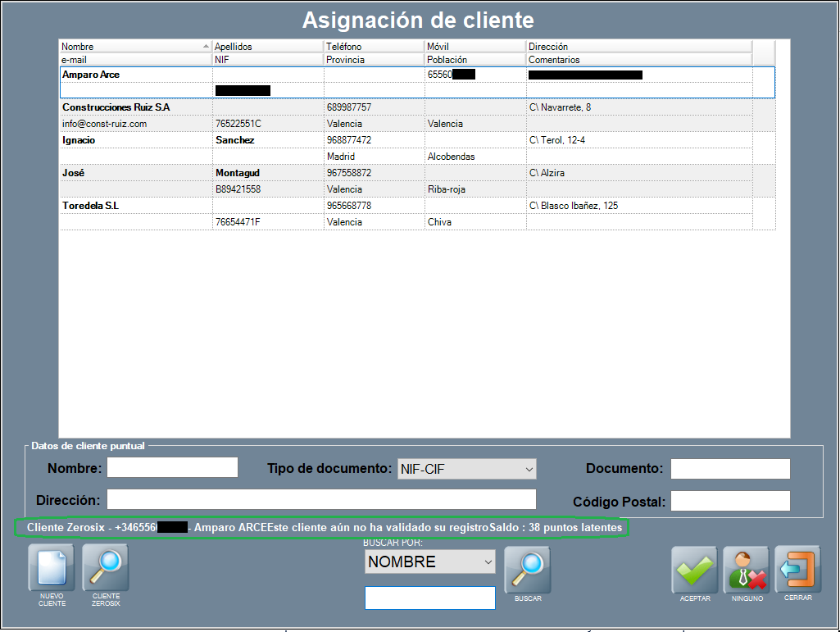The height and width of the screenshot is (632, 840).
Task: Open the Cliente Zerosix search icon
Action: pyautogui.click(x=106, y=568)
